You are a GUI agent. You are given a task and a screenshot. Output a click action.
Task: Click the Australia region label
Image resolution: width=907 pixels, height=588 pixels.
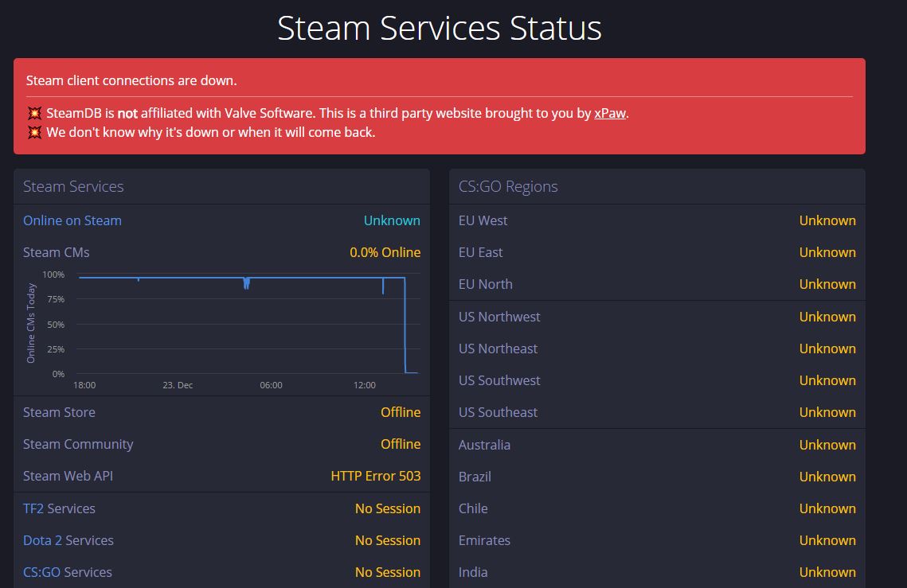coord(484,446)
